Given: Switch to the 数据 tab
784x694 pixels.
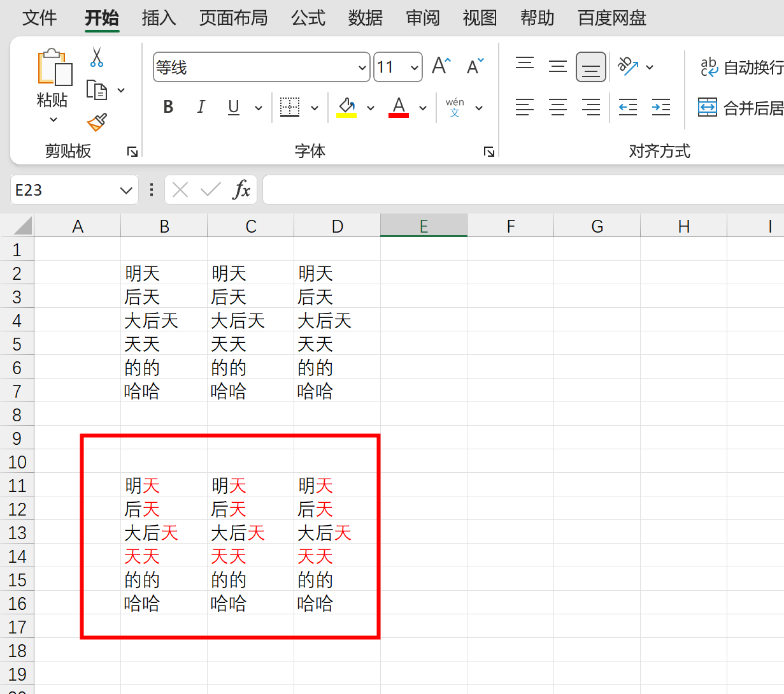Looking at the screenshot, I should 366,18.
